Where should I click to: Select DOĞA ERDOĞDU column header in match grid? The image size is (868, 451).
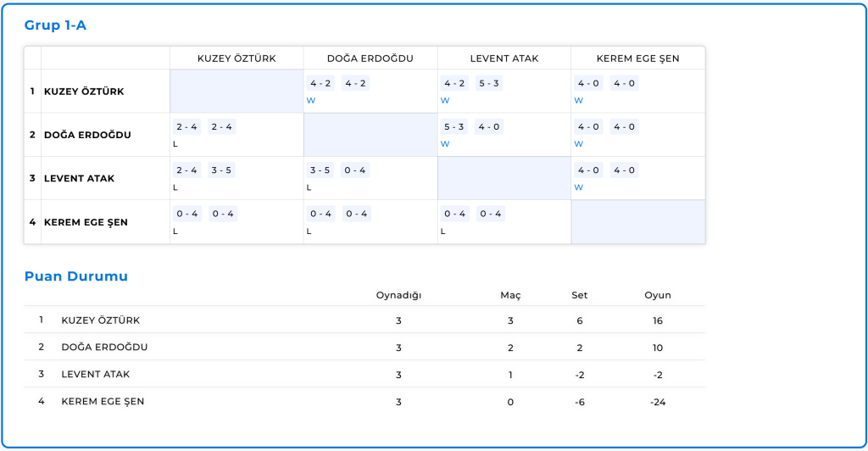pyautogui.click(x=370, y=58)
